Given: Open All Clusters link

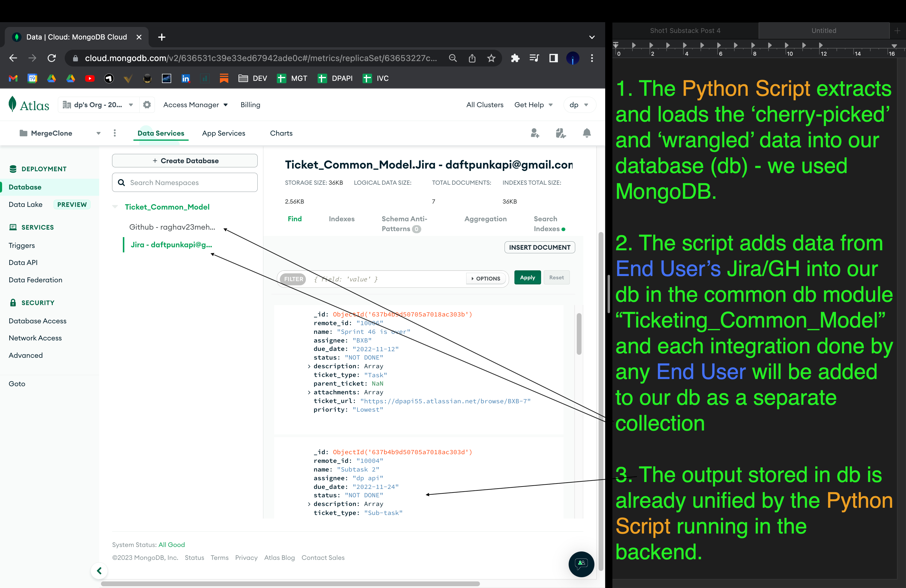Looking at the screenshot, I should (484, 105).
